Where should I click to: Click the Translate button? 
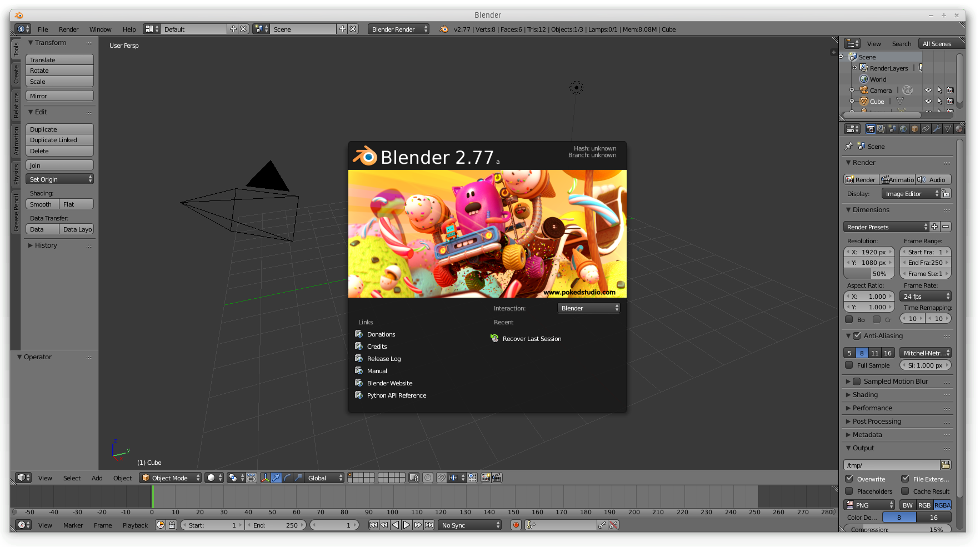point(59,59)
